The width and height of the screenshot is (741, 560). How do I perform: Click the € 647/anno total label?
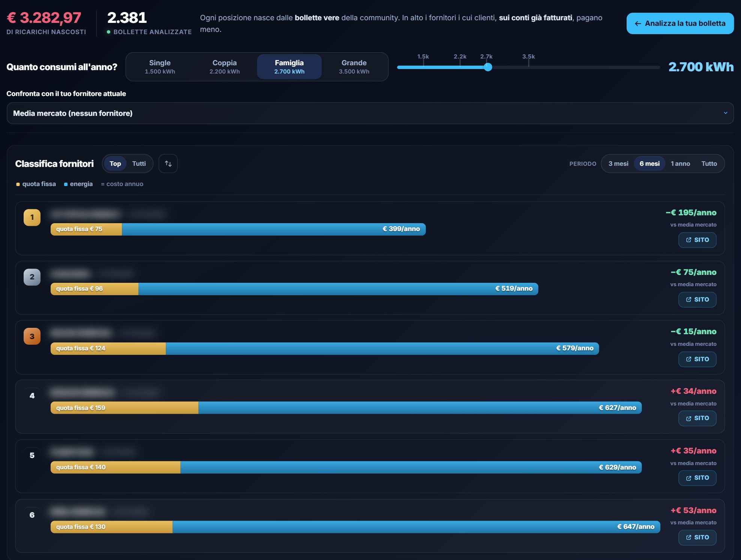click(636, 527)
